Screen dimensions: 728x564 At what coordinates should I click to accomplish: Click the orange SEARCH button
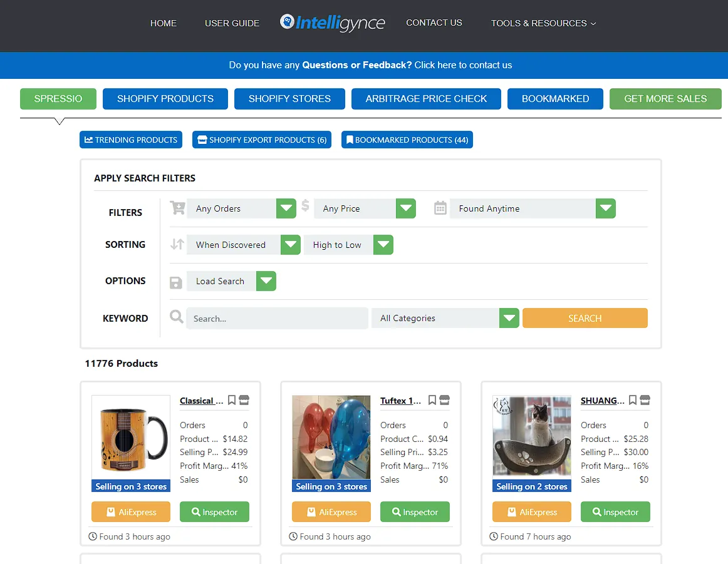coord(585,318)
